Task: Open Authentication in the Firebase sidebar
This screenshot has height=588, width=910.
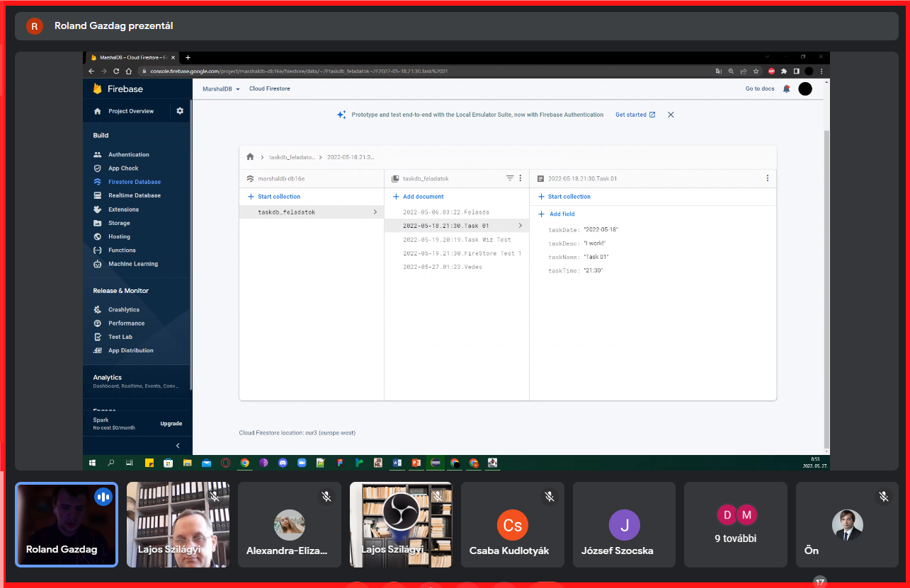Action: (128, 154)
